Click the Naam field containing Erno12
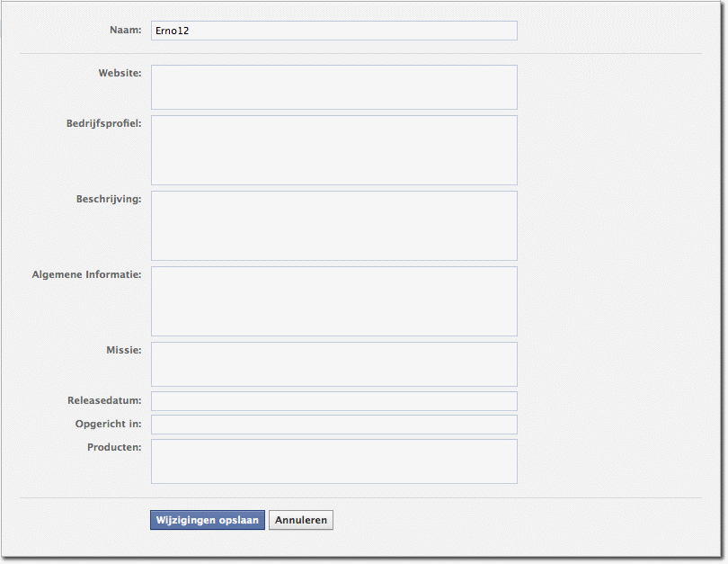The image size is (728, 564). pos(333,31)
